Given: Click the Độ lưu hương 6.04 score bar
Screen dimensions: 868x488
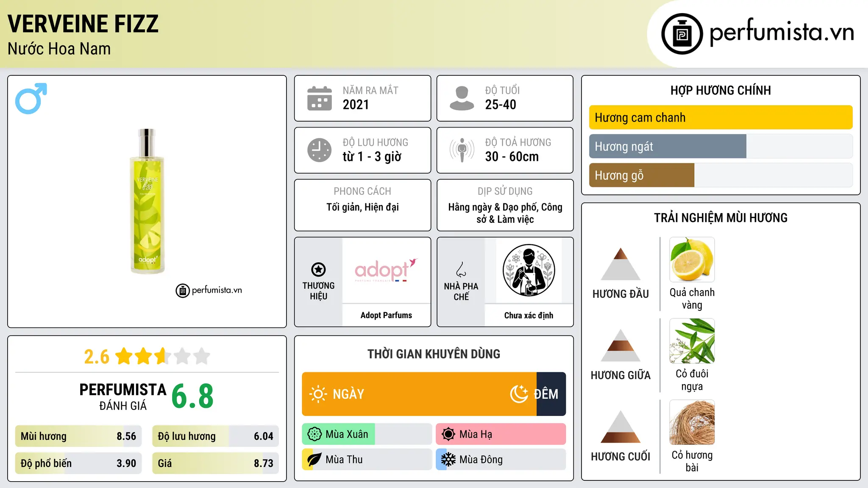Looking at the screenshot, I should 215,436.
